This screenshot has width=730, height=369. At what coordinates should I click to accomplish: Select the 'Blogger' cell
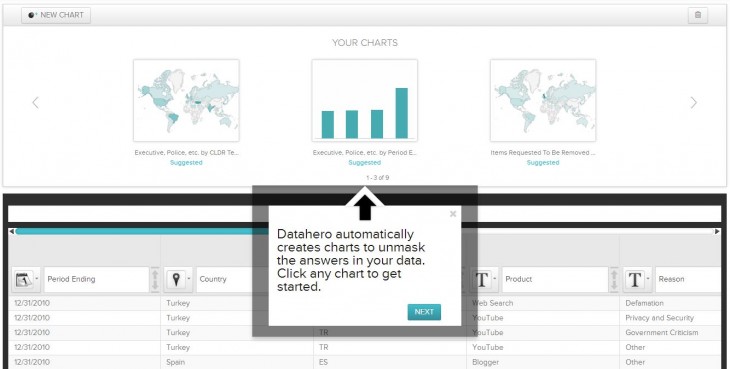pos(543,362)
